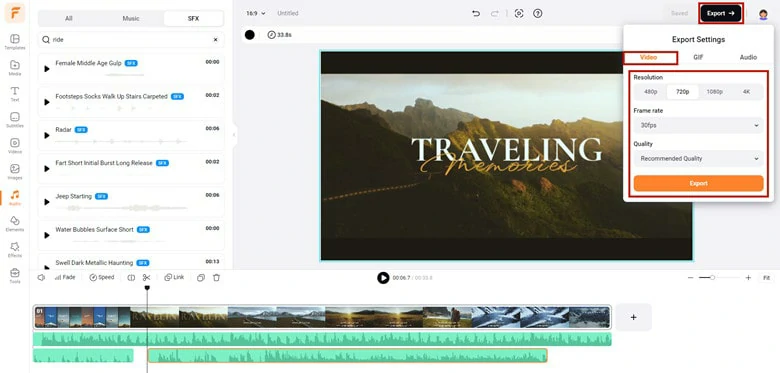This screenshot has width=780, height=373.
Task: Open the Subtitles sidebar panel
Action: 14,119
